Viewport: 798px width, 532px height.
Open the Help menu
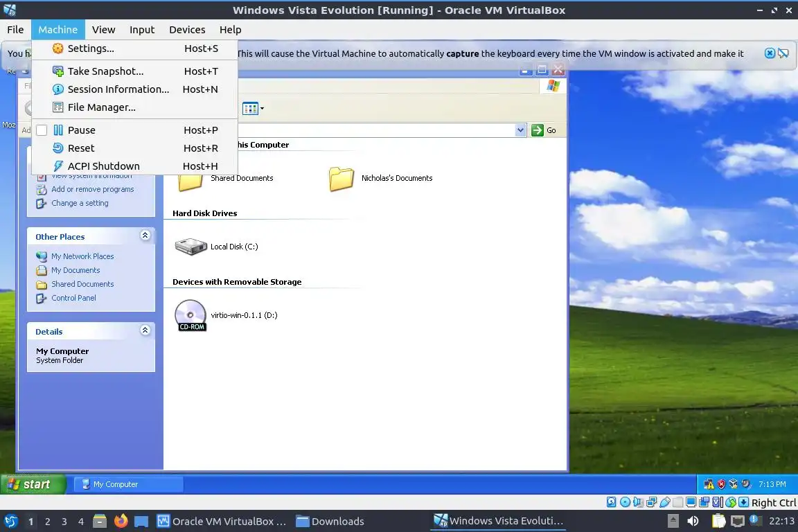pyautogui.click(x=230, y=30)
